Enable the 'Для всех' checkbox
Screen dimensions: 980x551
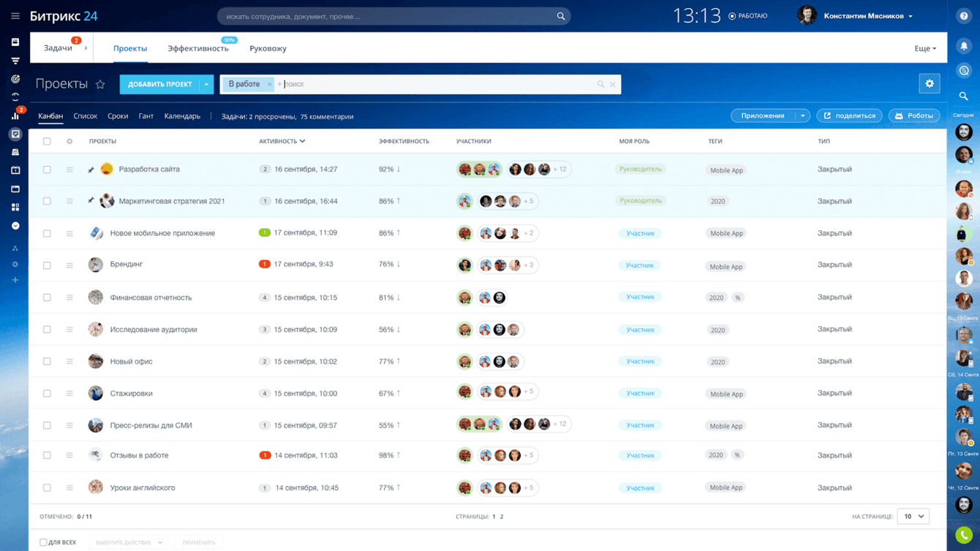coord(43,542)
